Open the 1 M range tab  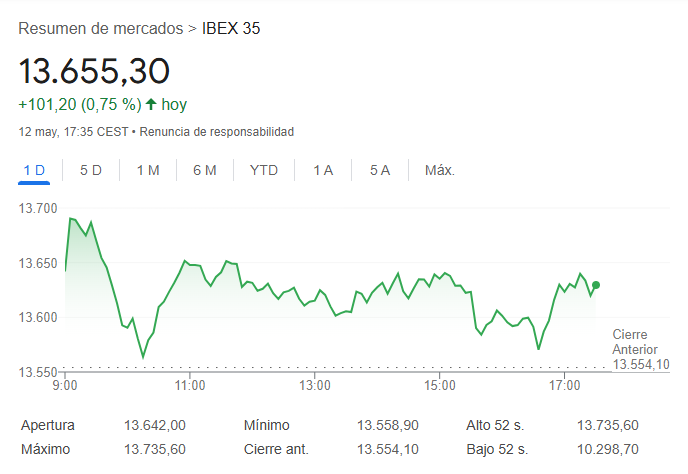148,170
